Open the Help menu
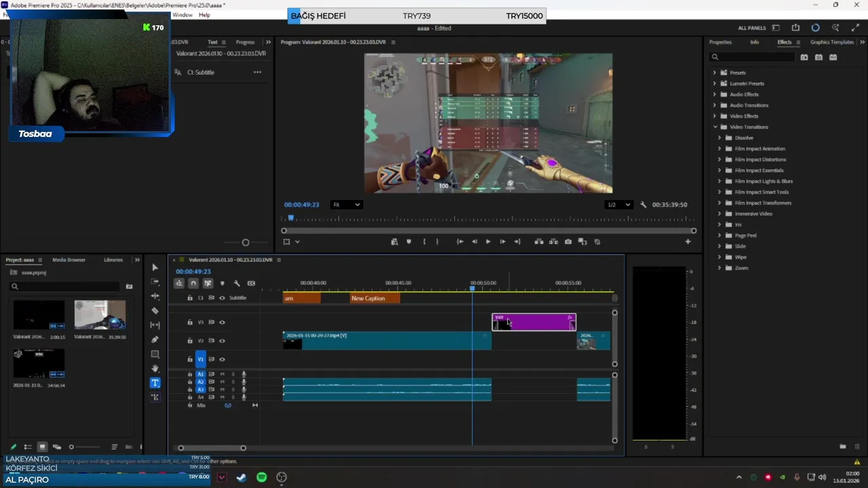The height and width of the screenshot is (488, 868). pos(204,15)
